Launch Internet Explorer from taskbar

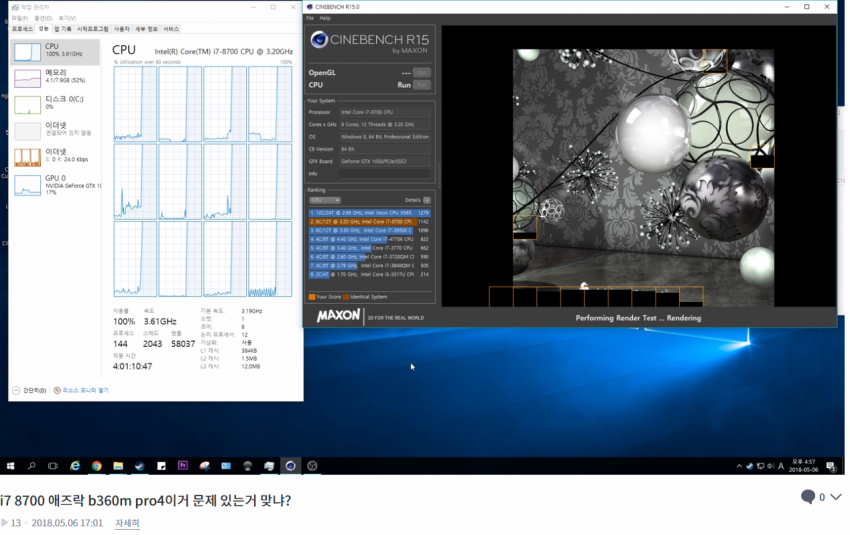tap(75, 466)
